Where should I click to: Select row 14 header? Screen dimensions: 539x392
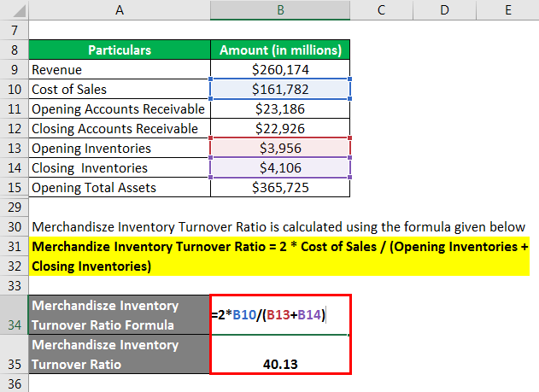(14, 167)
